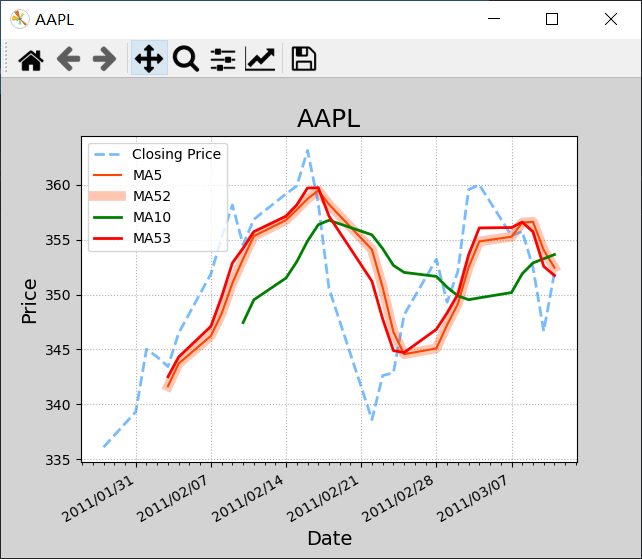Go back to the previous view
The height and width of the screenshot is (559, 642).
pos(68,59)
